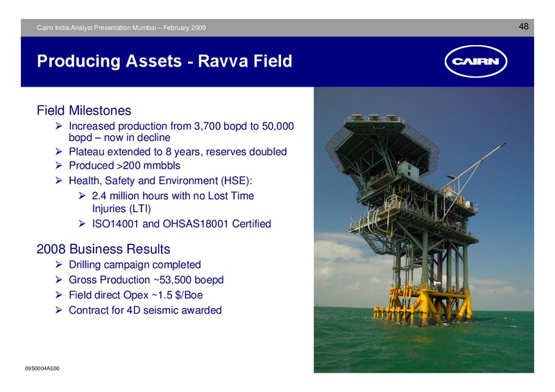Click the 'Plateau extended to 8 years' bullet
555x392 pixels.
178,152
